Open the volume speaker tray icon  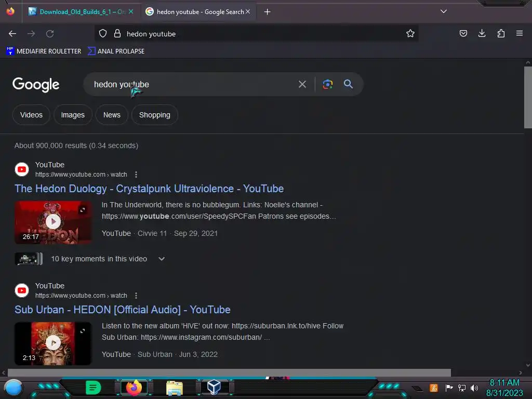(x=474, y=388)
